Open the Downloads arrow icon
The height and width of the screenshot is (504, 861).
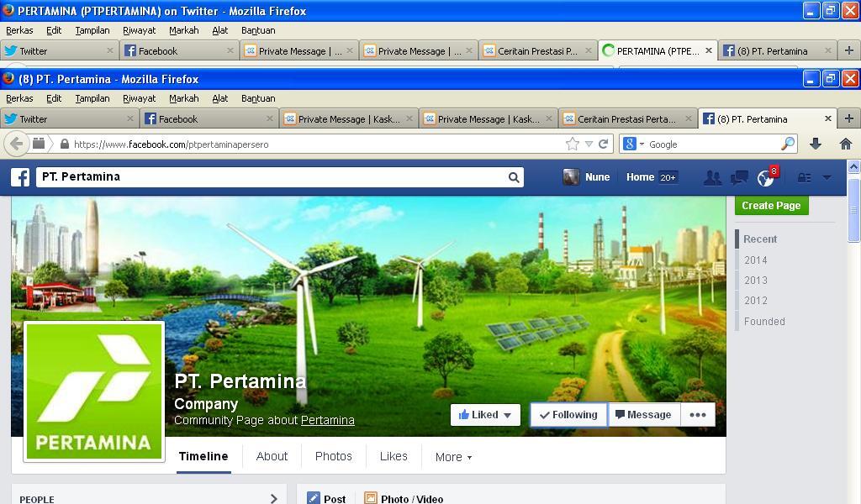(816, 144)
